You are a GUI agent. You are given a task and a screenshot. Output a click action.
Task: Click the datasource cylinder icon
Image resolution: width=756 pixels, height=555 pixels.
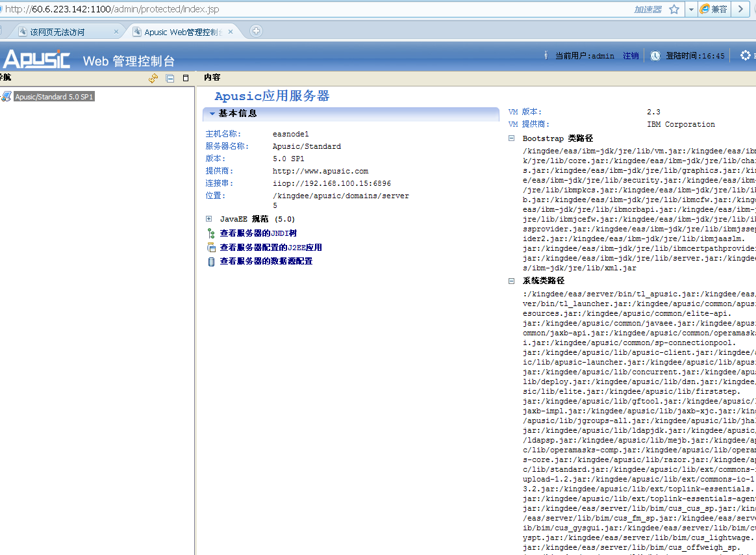(210, 261)
